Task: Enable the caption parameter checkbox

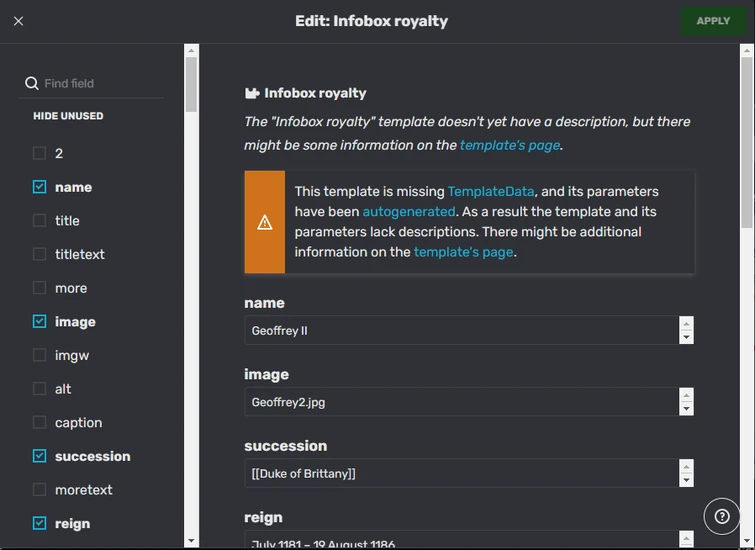Action: coord(40,423)
